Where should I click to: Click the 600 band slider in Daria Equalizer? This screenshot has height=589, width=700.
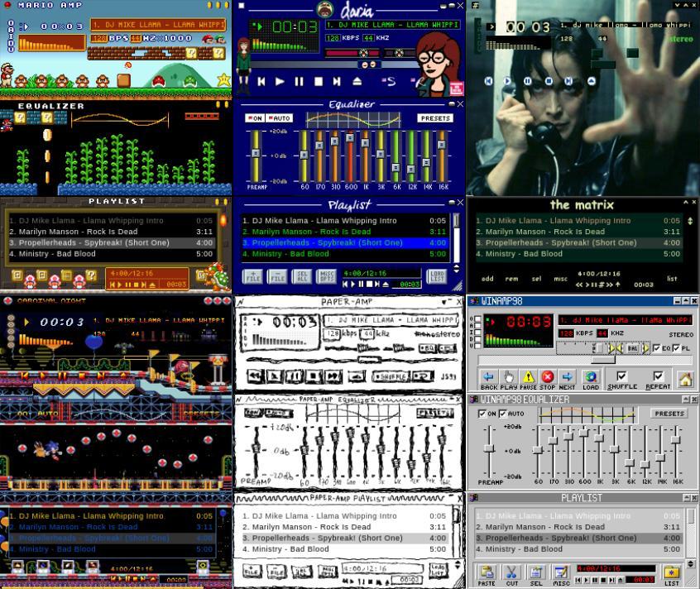pyautogui.click(x=350, y=156)
